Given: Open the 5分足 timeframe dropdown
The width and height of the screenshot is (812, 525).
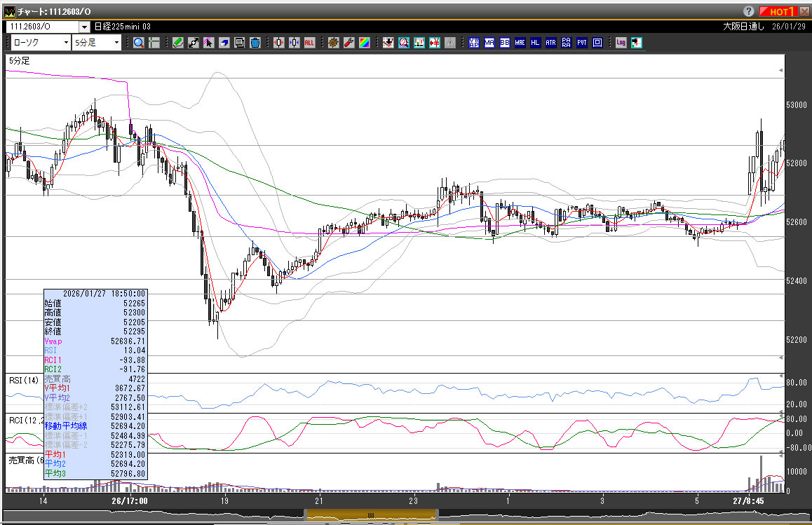Looking at the screenshot, I should 97,43.
